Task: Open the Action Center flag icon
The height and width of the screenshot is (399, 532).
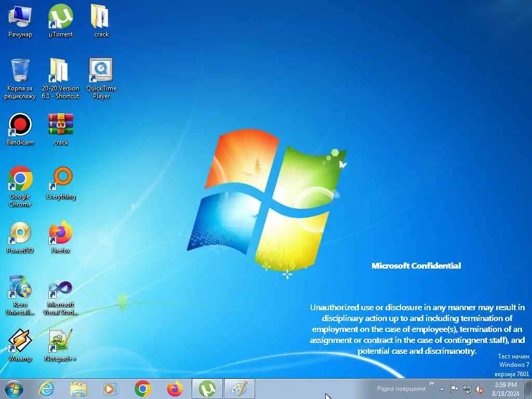Action: pyautogui.click(x=454, y=389)
